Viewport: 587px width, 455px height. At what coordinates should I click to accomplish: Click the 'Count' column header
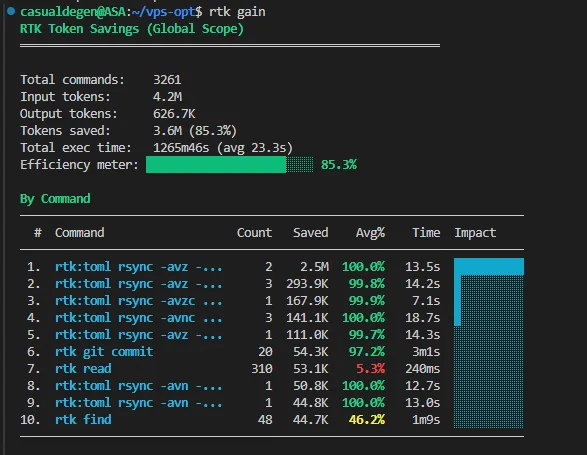point(254,233)
